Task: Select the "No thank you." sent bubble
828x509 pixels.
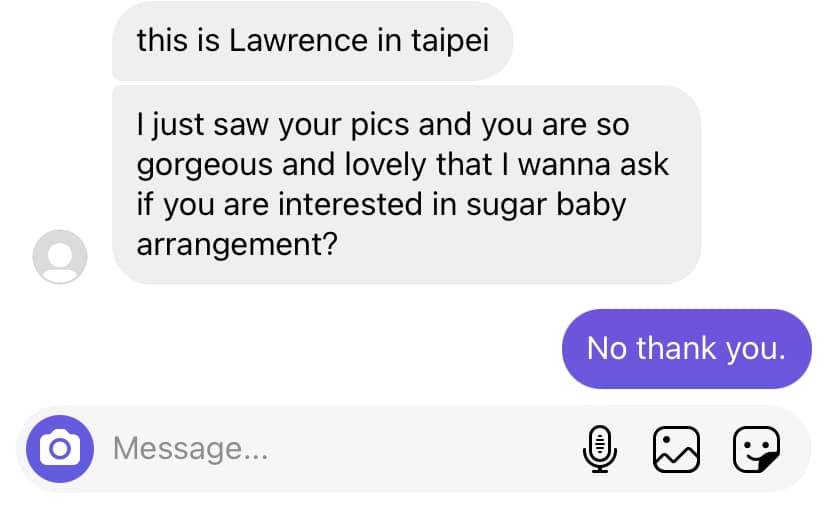Action: [x=686, y=348]
